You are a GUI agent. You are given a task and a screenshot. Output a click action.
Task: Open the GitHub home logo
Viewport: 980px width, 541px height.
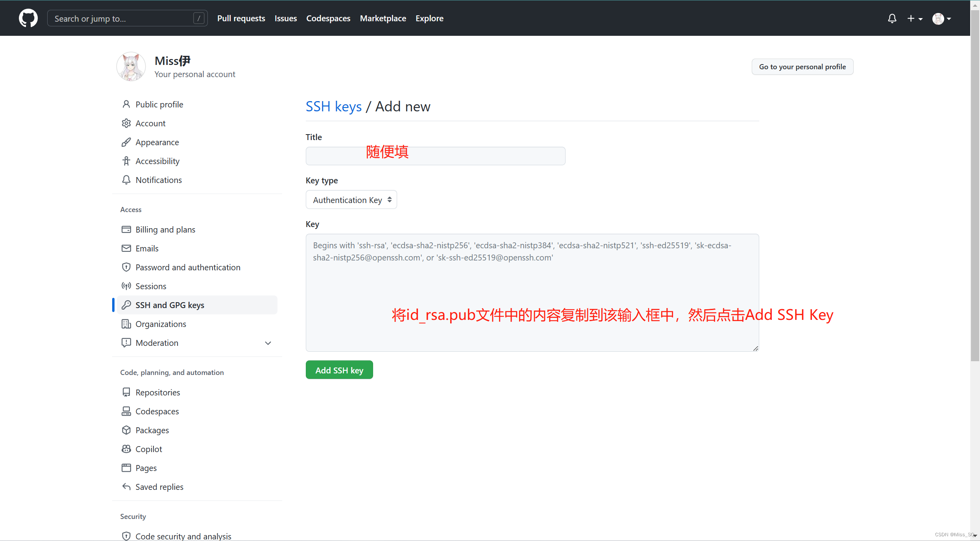pyautogui.click(x=28, y=18)
